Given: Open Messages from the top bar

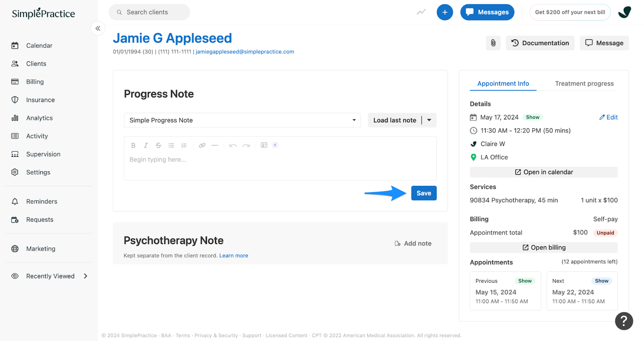Looking at the screenshot, I should (487, 12).
